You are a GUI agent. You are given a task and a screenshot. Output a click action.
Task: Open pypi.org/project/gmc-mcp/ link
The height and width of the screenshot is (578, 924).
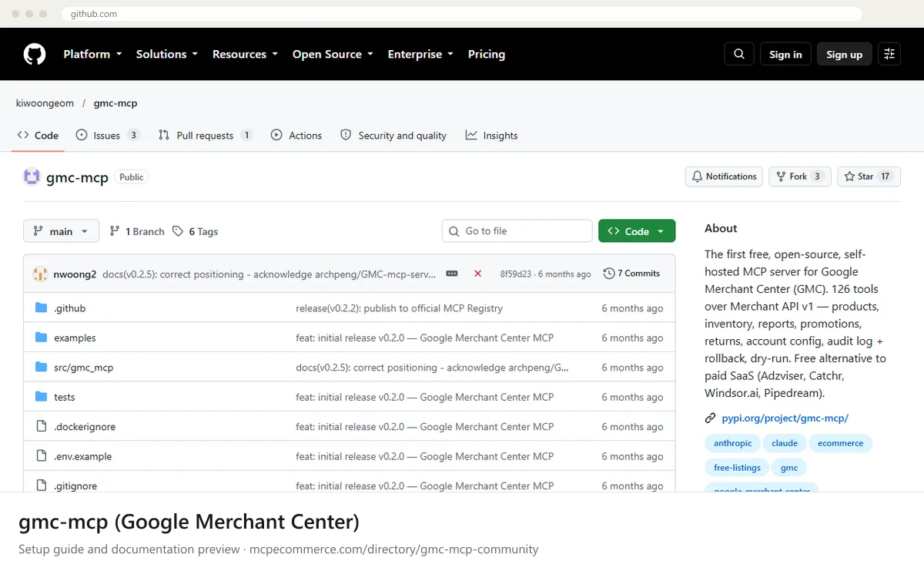[785, 418]
